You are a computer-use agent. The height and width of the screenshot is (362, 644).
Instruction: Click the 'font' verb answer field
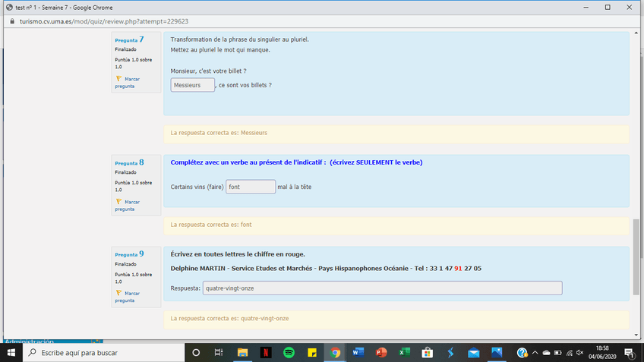(251, 187)
